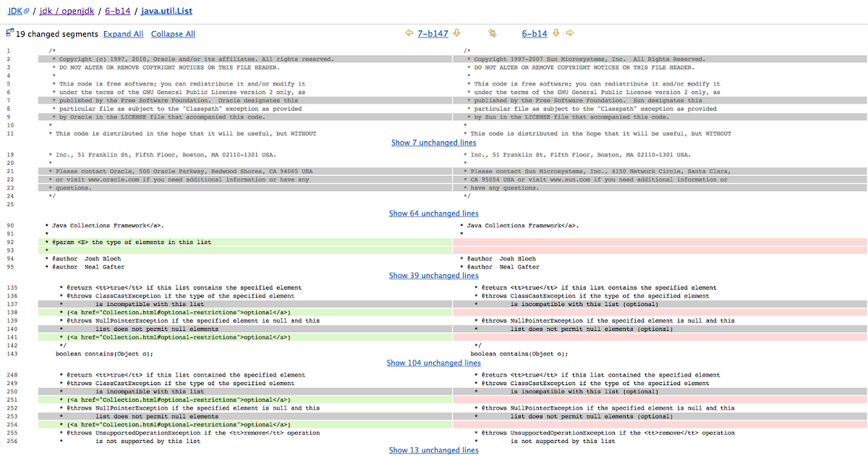The image size is (868, 456).
Task: Click the right arrow after 6-b14
Action: 569,33
